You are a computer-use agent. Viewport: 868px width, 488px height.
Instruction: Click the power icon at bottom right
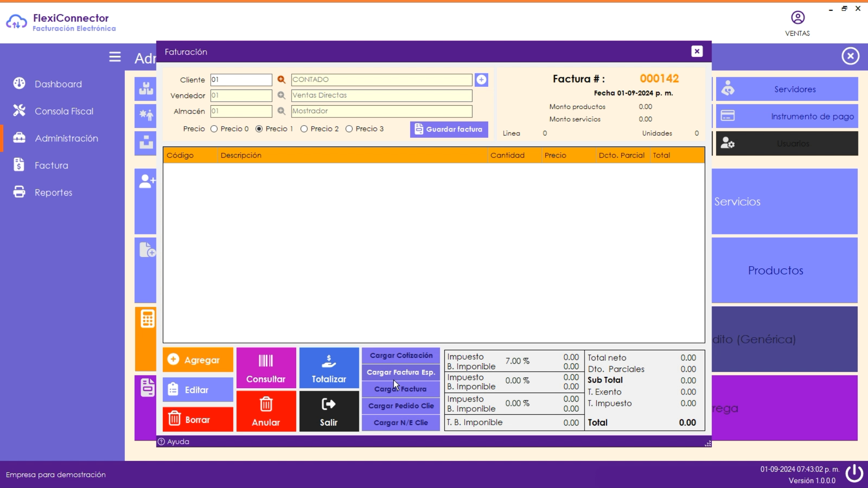pos(854,474)
